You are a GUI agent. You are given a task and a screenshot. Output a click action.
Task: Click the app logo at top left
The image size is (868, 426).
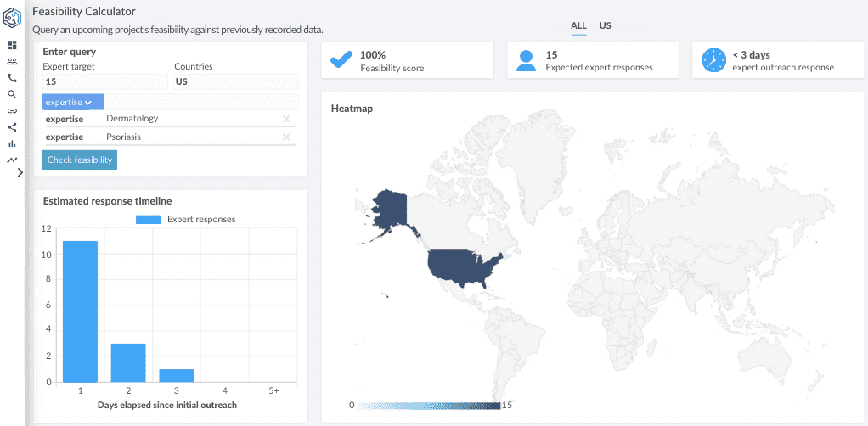point(12,18)
